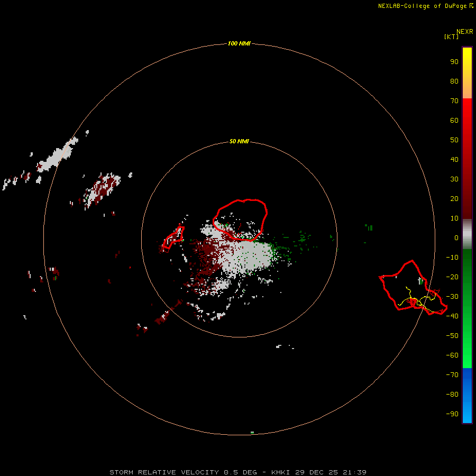The image size is (476, 476).
Task: Click the 70 value on the velocity scale
Action: 454,101
